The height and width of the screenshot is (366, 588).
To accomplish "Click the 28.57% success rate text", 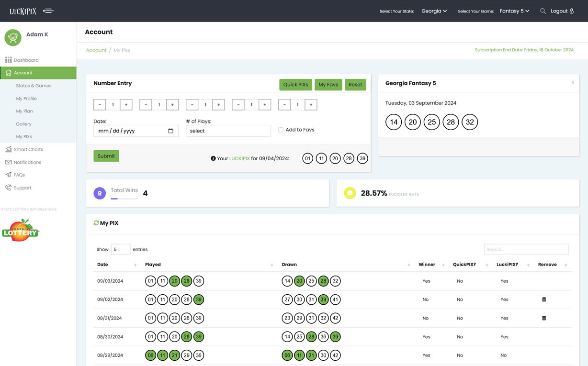I will click(x=374, y=193).
